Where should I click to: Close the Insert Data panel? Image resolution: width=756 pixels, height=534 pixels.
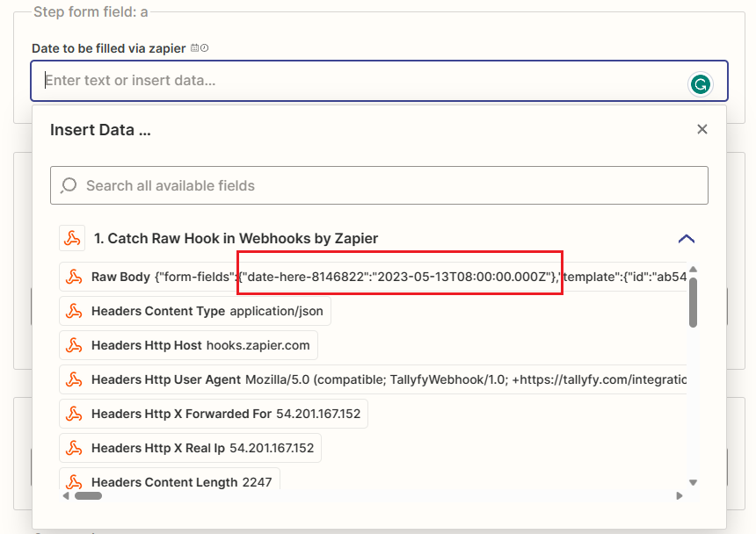701,130
